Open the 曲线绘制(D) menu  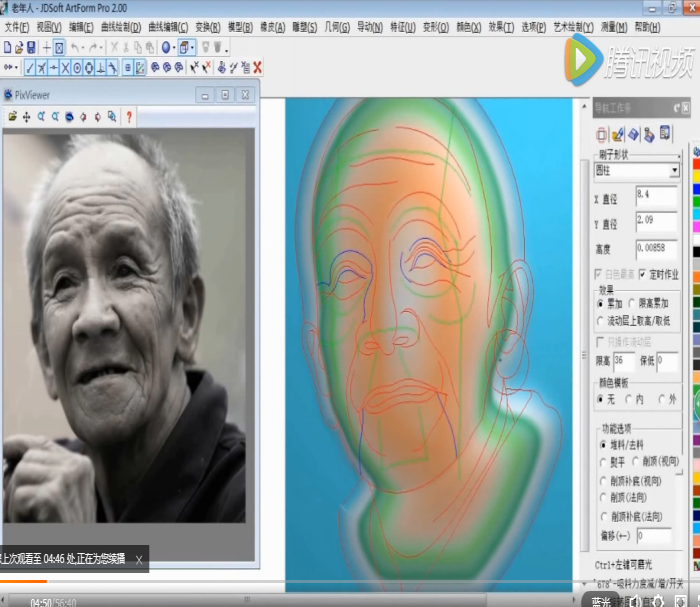pyautogui.click(x=123, y=28)
